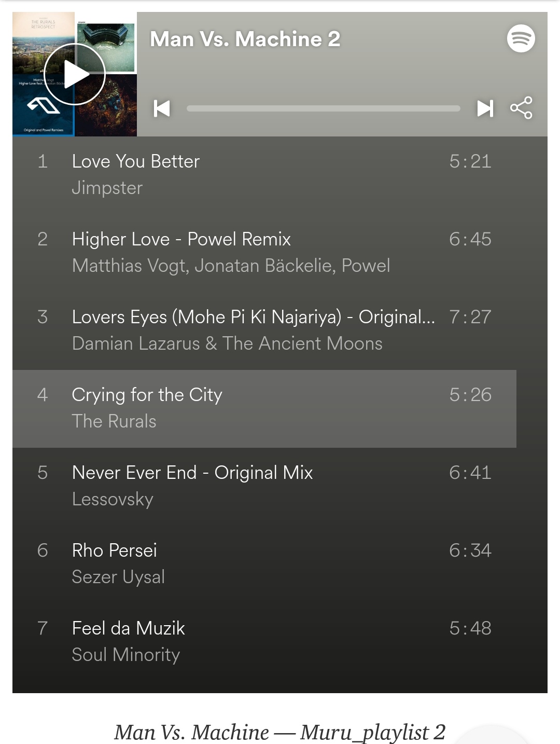
Task: Click the bottom-right dark album cover
Action: click(x=106, y=105)
